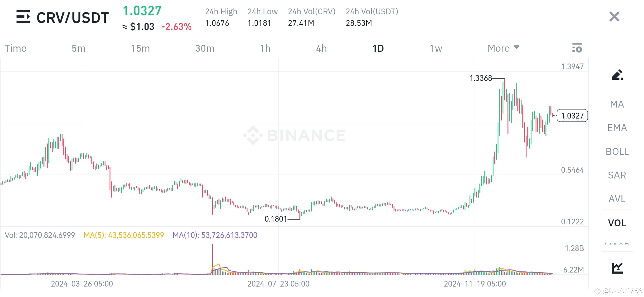Switch to the 1h chart interval

[266, 48]
